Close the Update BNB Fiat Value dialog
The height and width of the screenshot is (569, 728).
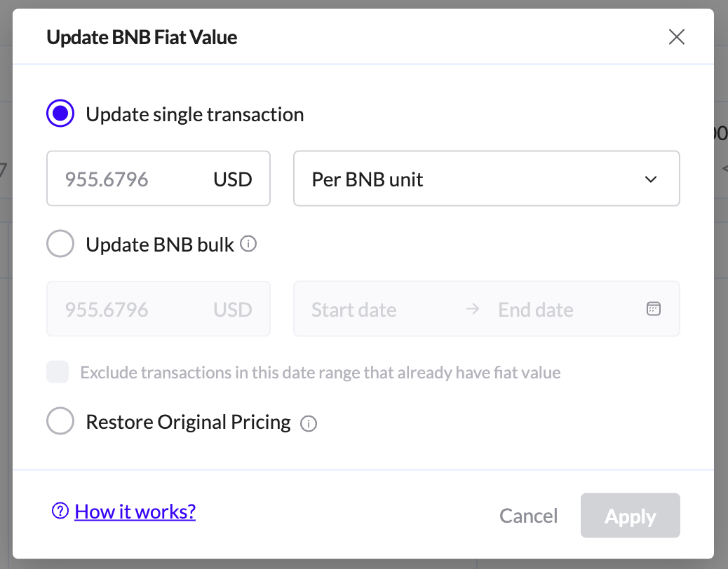coord(676,37)
